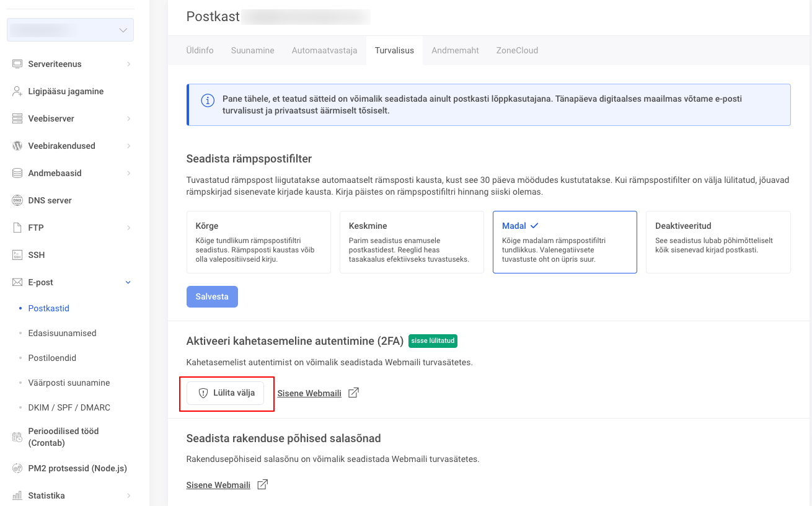This screenshot has height=506, width=812.
Task: Select the Keskmine spam filter option
Action: 412,242
